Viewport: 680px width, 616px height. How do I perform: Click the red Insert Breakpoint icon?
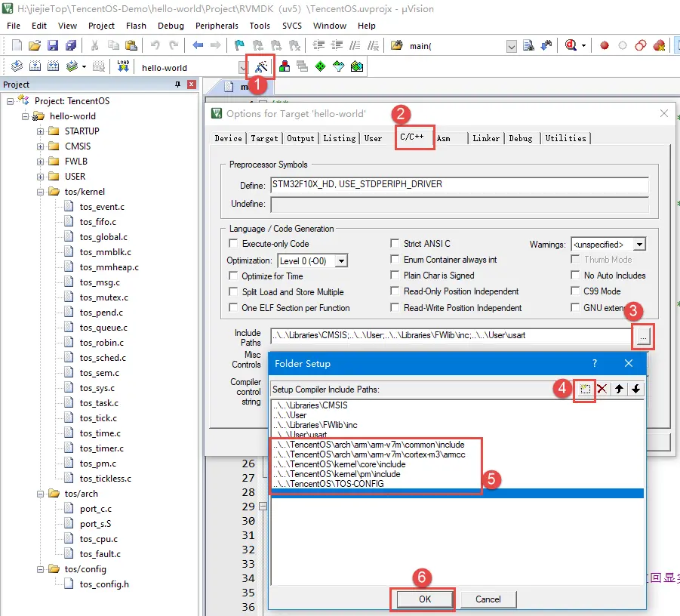[x=604, y=45]
